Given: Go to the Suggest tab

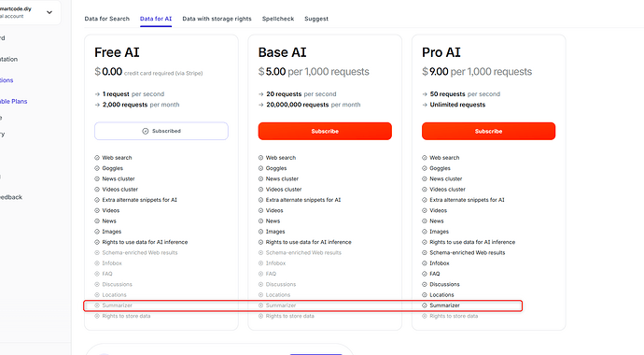Looking at the screenshot, I should [x=316, y=19].
